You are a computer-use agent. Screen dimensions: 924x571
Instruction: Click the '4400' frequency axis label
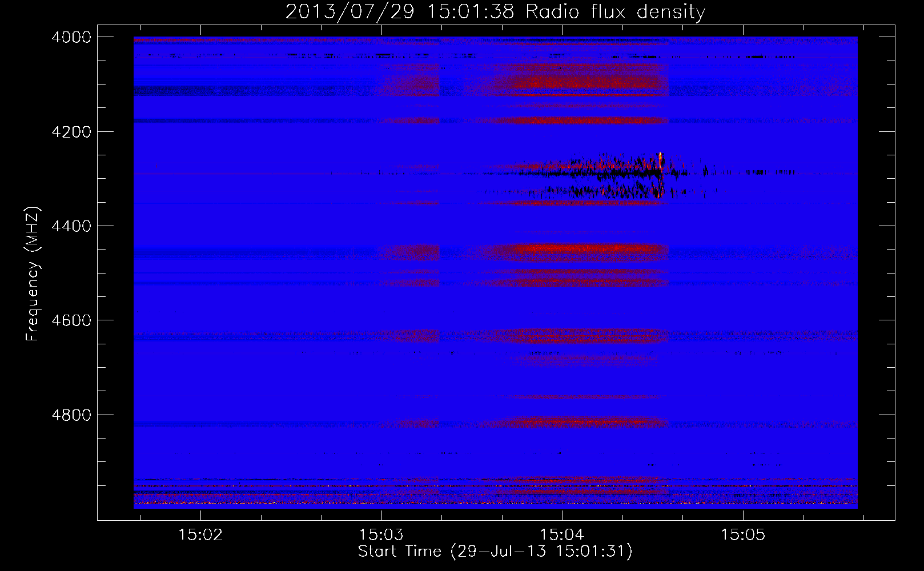pyautogui.click(x=71, y=226)
